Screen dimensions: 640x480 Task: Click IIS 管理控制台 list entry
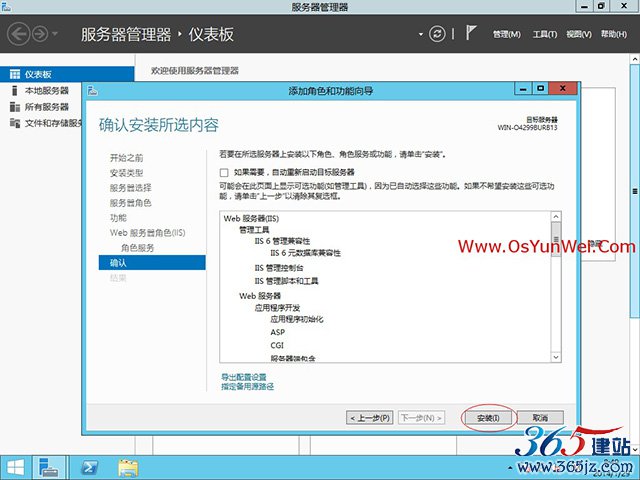click(x=279, y=268)
